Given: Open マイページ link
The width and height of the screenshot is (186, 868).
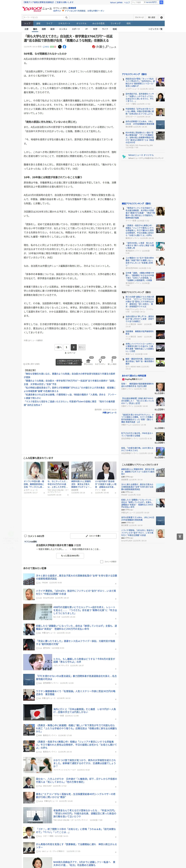Looking at the screenshot, I should [139, 18].
